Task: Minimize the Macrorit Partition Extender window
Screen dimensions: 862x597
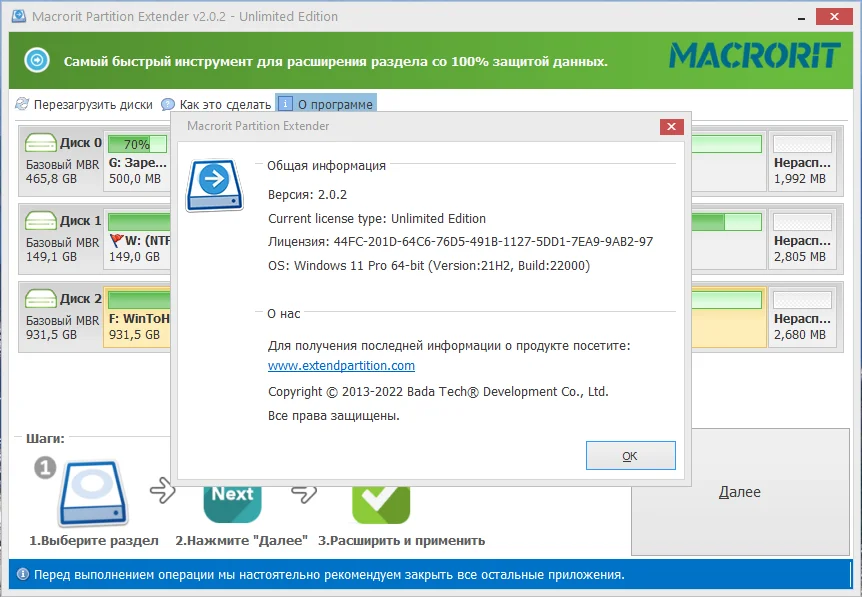Action: (x=802, y=17)
